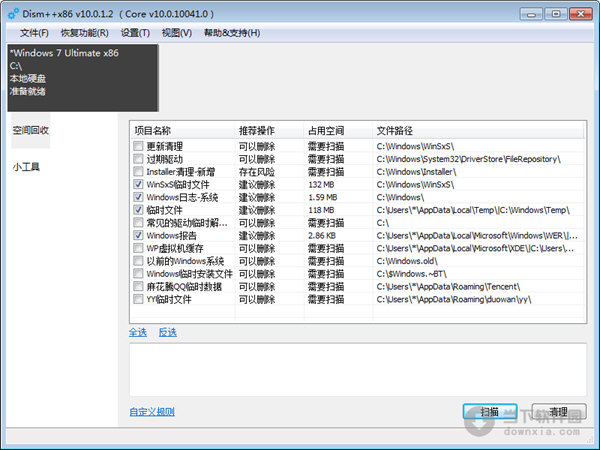Check the Installer清理-新增 checkbox
600x450 pixels.
(x=138, y=171)
